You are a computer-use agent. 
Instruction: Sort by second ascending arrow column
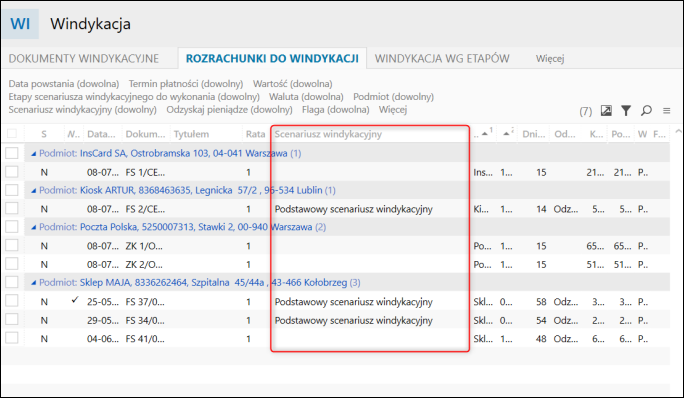pyautogui.click(x=507, y=134)
